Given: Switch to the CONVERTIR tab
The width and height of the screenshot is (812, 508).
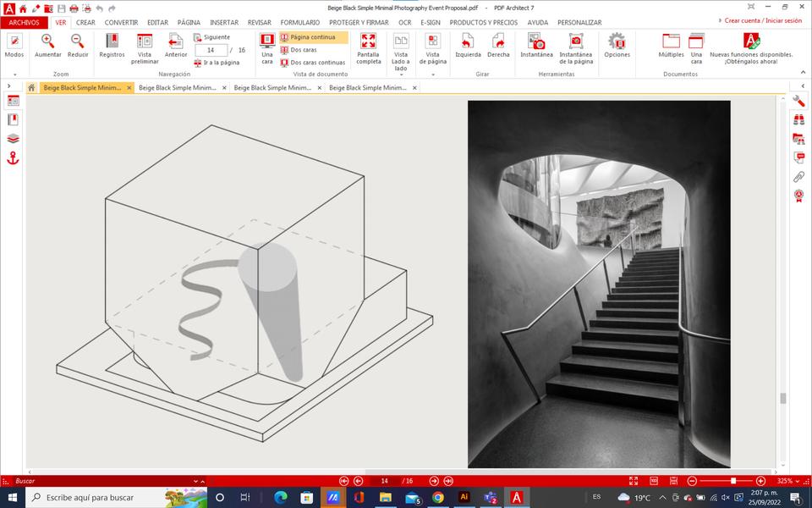Looking at the screenshot, I should (121, 22).
